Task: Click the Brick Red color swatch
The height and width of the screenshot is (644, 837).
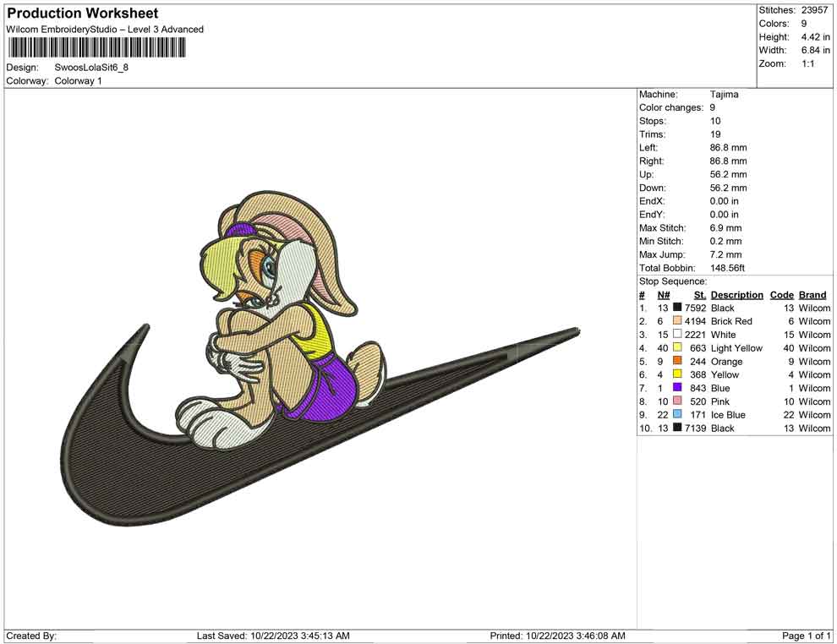Action: tap(677, 320)
